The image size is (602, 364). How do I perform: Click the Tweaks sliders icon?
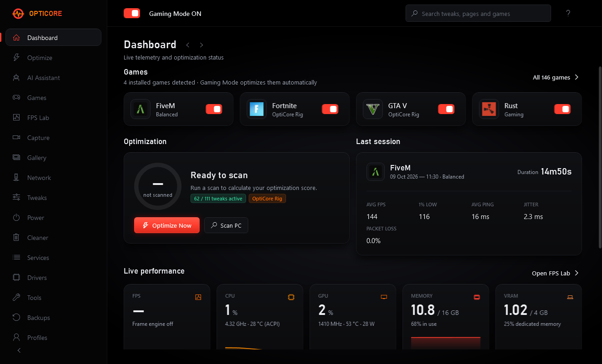[x=16, y=198]
